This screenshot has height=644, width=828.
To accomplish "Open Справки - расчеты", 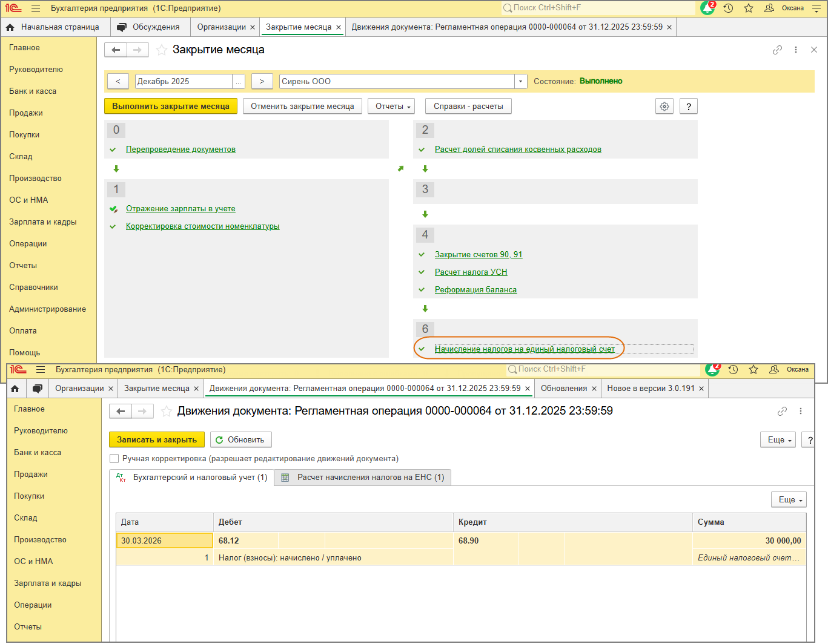I will [469, 107].
